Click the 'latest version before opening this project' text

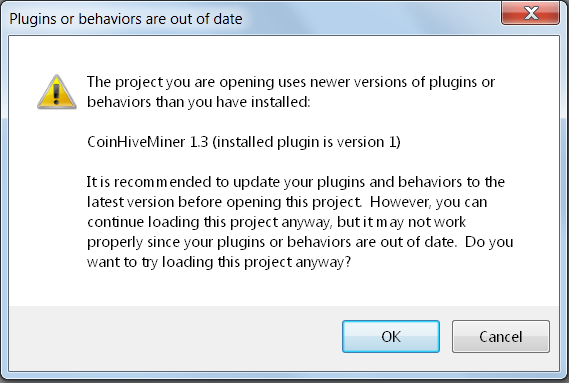pos(224,202)
